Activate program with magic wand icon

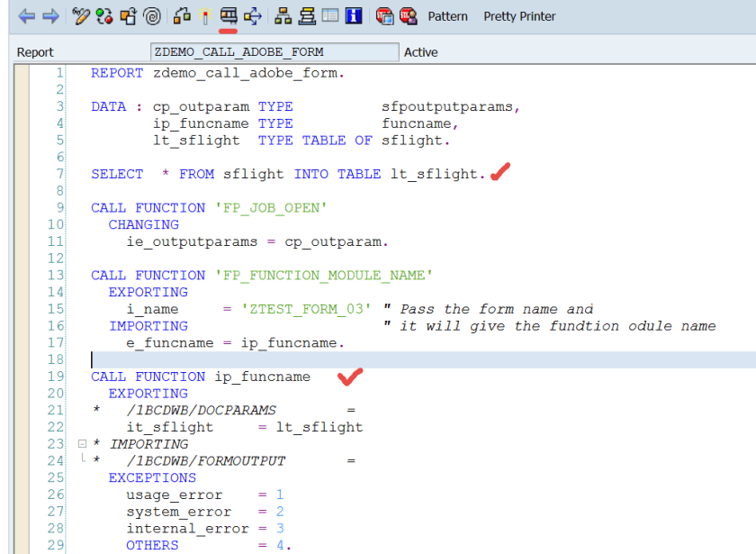(205, 16)
